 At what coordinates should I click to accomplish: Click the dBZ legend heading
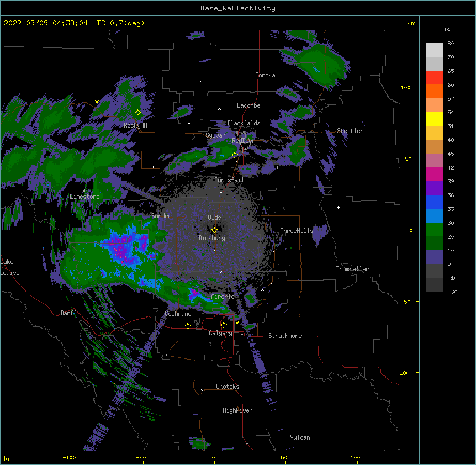(x=447, y=29)
